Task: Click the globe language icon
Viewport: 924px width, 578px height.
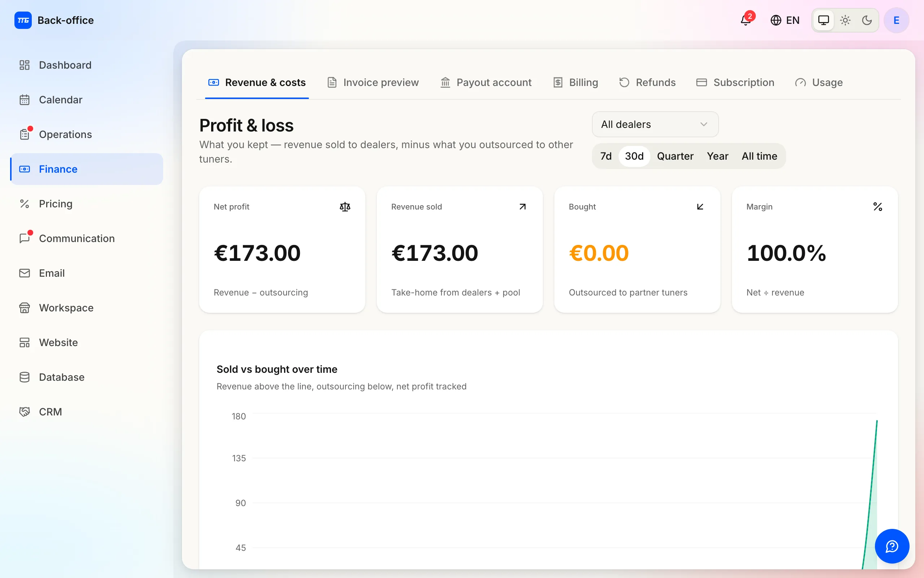Action: pyautogui.click(x=775, y=20)
